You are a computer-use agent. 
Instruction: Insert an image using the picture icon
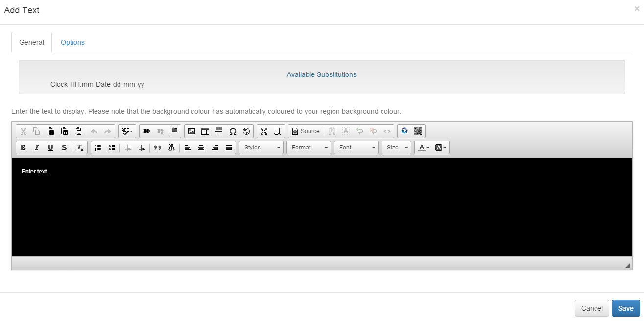click(x=191, y=131)
